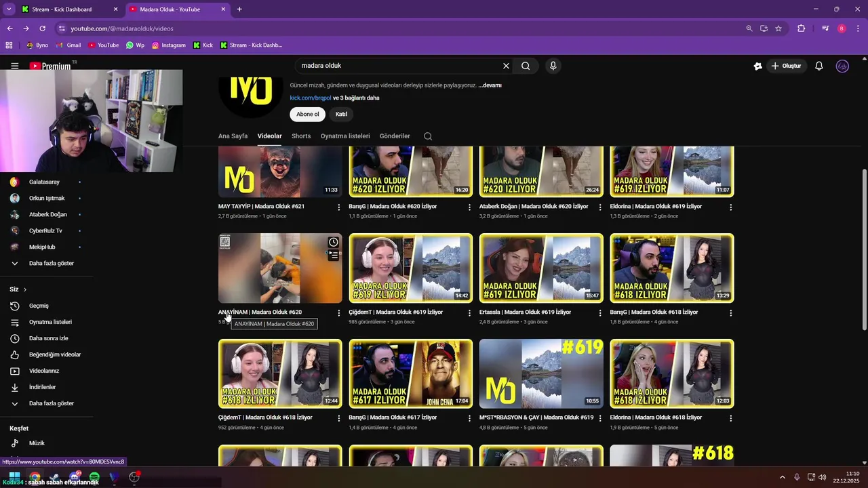Click the channel search magnifier icon

[x=428, y=136]
